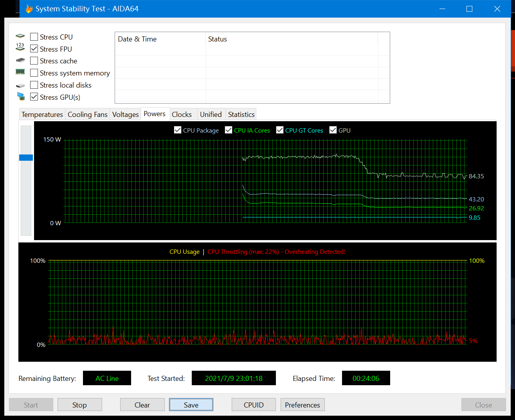Click the Stop button

point(80,405)
